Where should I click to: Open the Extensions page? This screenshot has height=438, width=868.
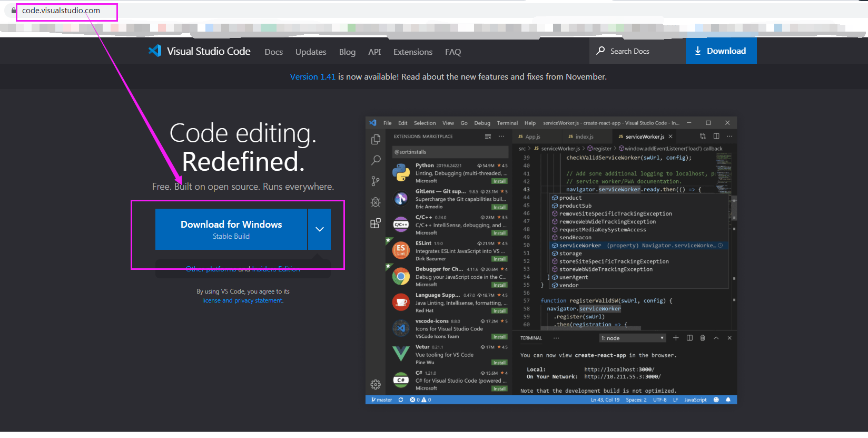[x=413, y=52]
